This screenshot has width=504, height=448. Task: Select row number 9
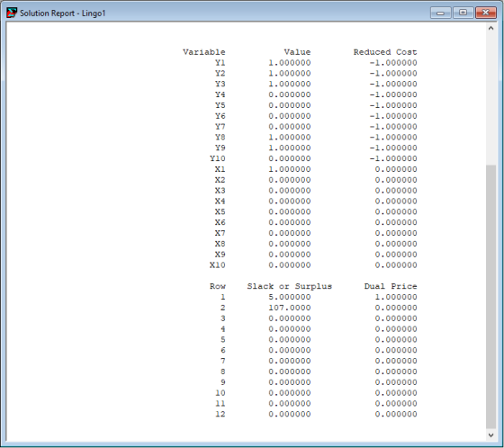click(223, 382)
